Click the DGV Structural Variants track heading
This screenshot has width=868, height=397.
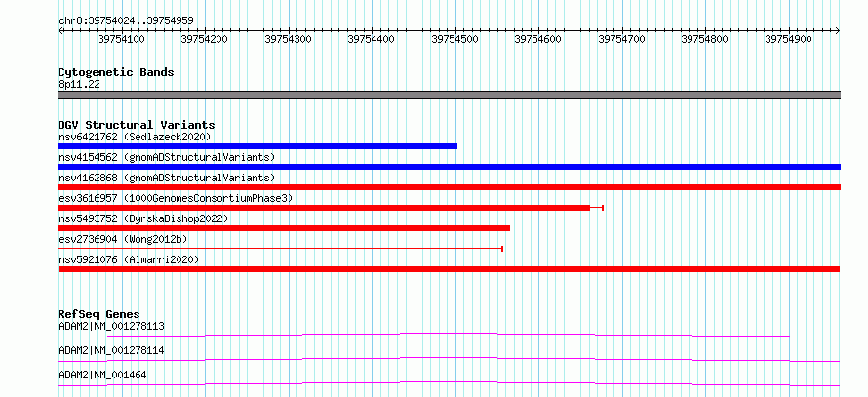coord(137,125)
